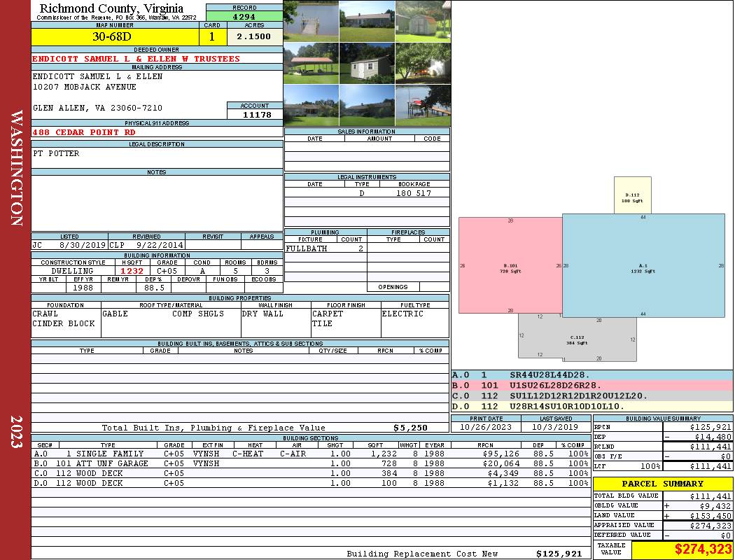This screenshot has width=735, height=560.
Task: Click C-HEAT in single family row
Action: click(x=248, y=454)
